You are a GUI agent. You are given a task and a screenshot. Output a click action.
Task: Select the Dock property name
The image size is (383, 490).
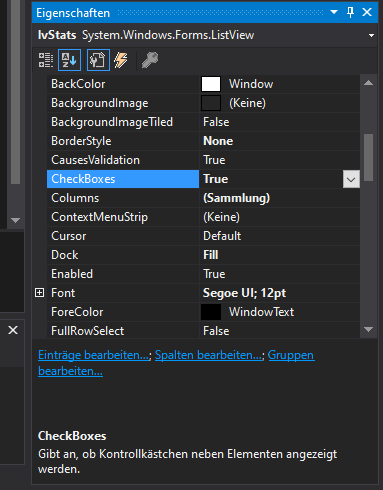(x=64, y=255)
